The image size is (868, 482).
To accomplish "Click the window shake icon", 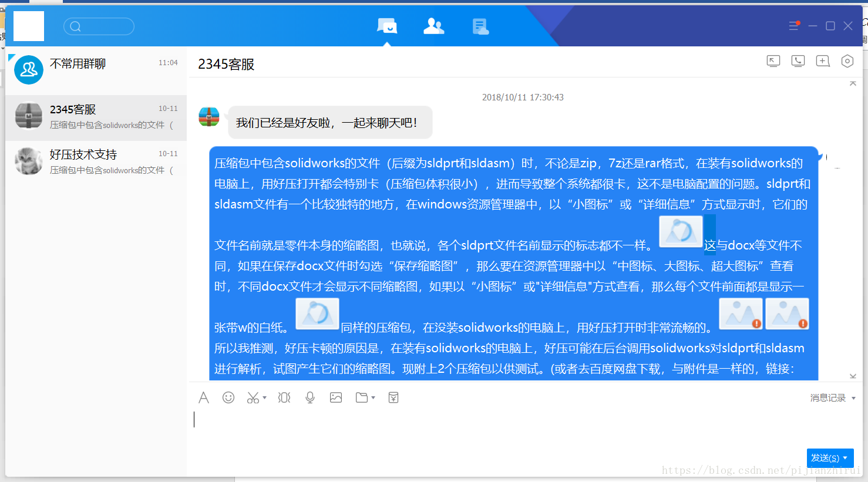I will click(284, 397).
